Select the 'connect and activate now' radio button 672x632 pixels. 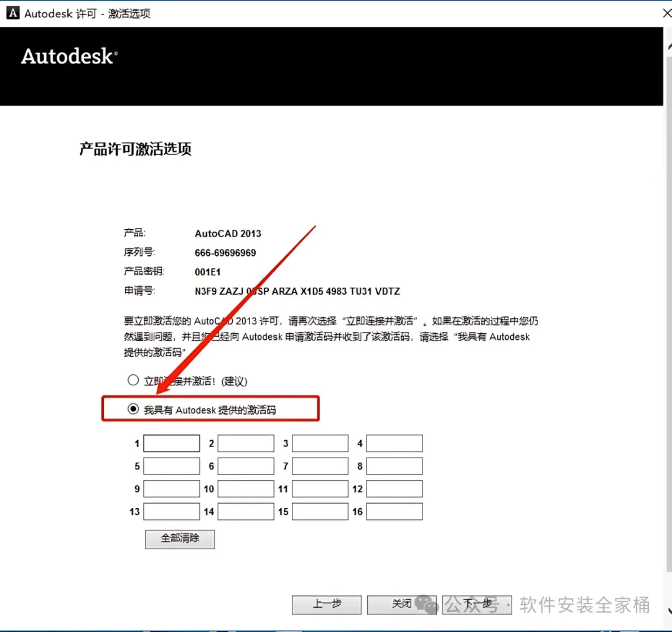point(133,380)
